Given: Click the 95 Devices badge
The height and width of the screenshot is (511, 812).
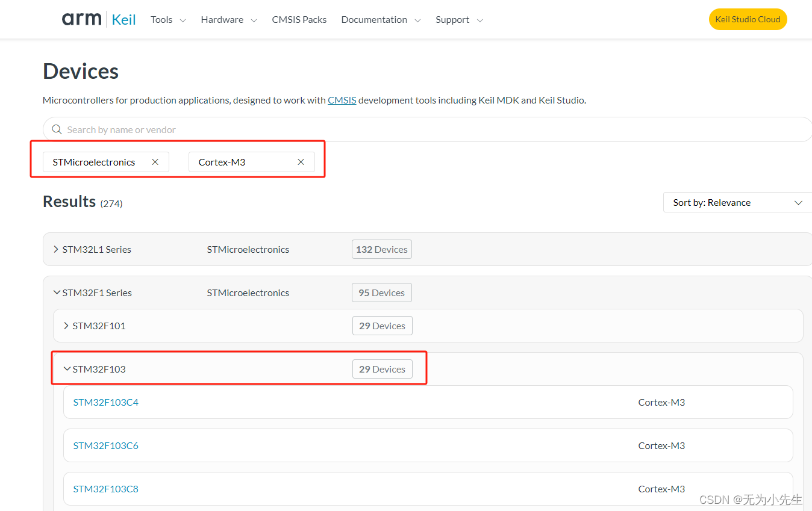Looking at the screenshot, I should (x=382, y=293).
